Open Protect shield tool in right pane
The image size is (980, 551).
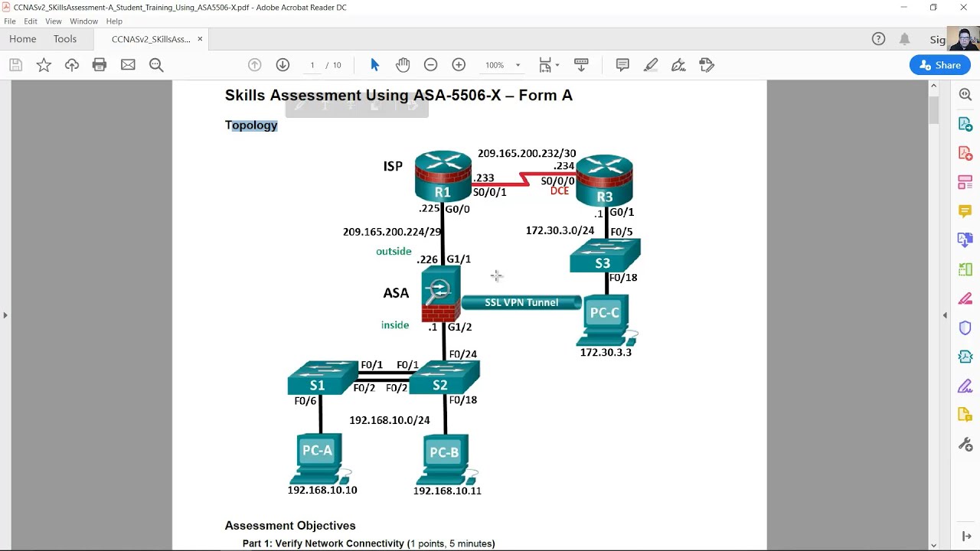pos(965,328)
